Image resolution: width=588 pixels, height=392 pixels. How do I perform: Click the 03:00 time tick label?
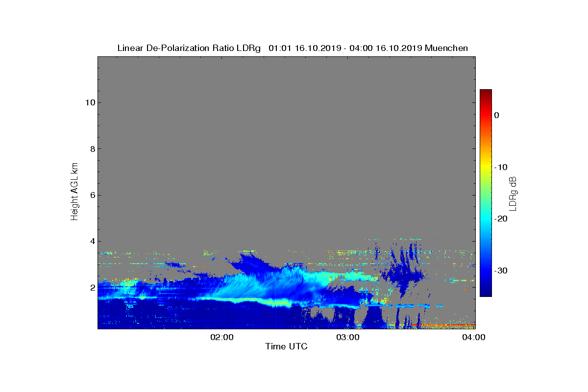click(x=348, y=337)
